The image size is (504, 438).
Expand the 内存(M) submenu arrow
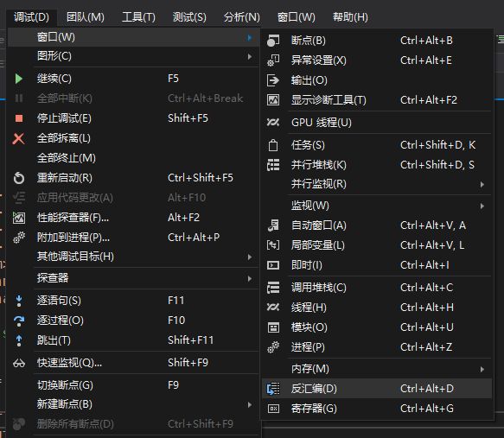[482, 370]
